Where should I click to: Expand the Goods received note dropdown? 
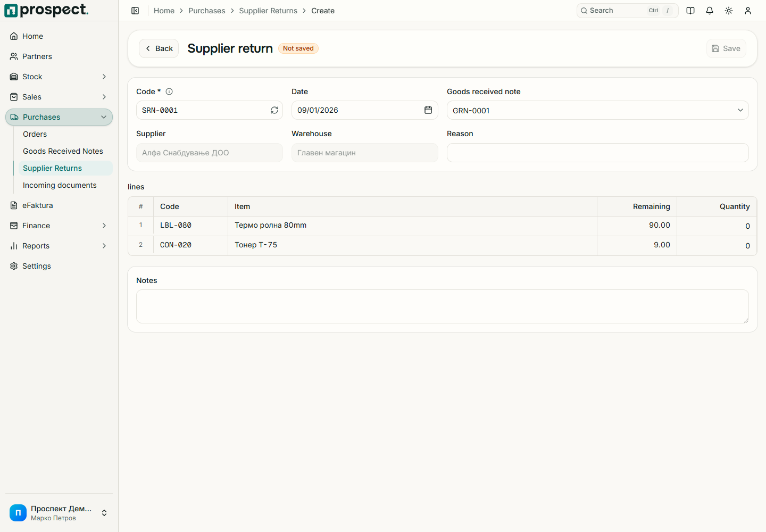coord(598,110)
